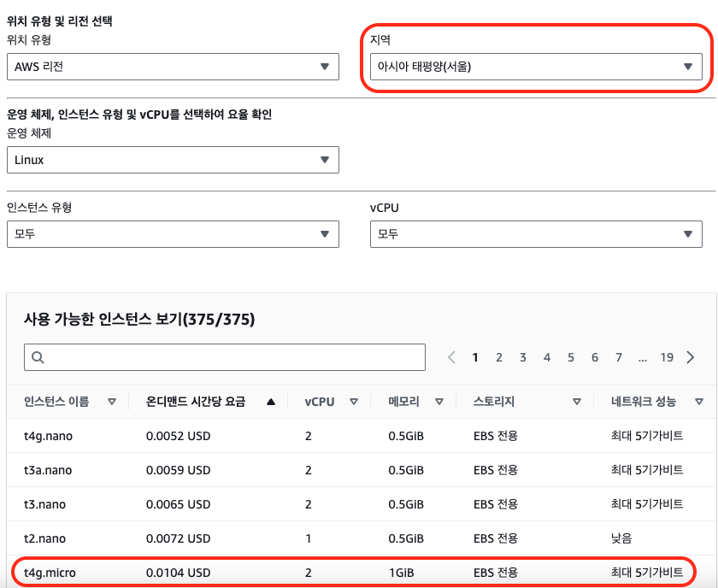Click the 네트워크 성능 header text
718x588 pixels.
tap(644, 402)
